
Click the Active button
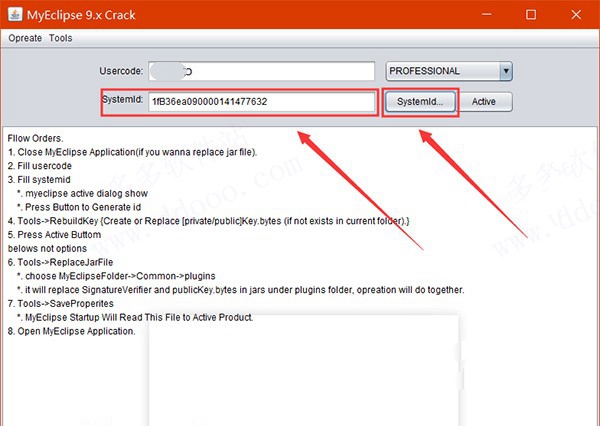click(x=484, y=102)
